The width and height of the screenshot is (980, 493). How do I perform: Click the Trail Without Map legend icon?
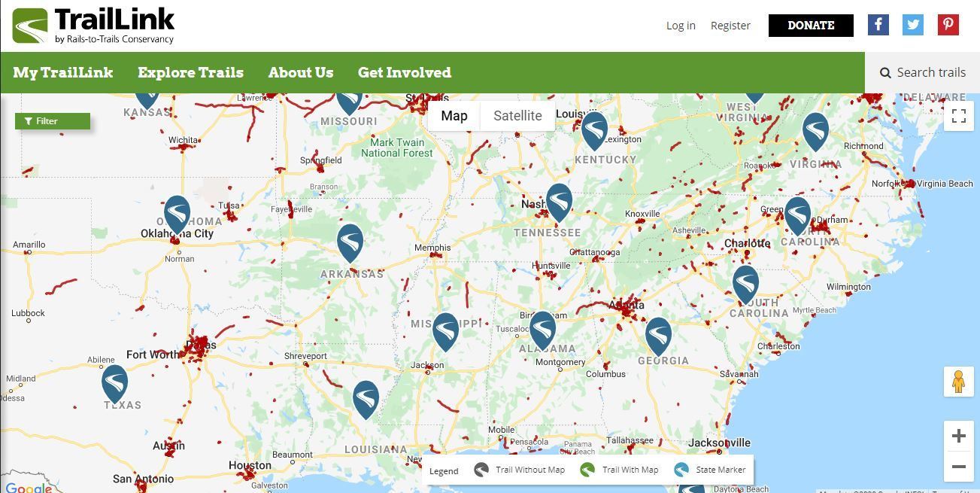(481, 470)
